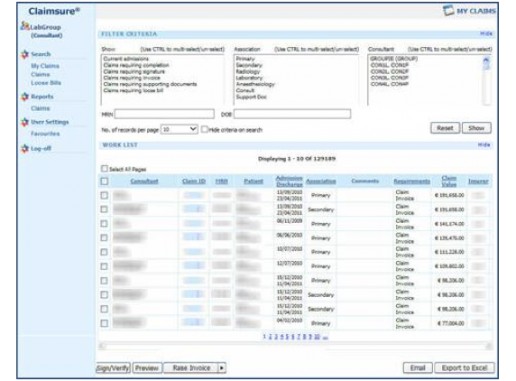Tick checkbox for the €141,174.00 row
Image resolution: width=516 pixels, height=381 pixels.
click(104, 224)
